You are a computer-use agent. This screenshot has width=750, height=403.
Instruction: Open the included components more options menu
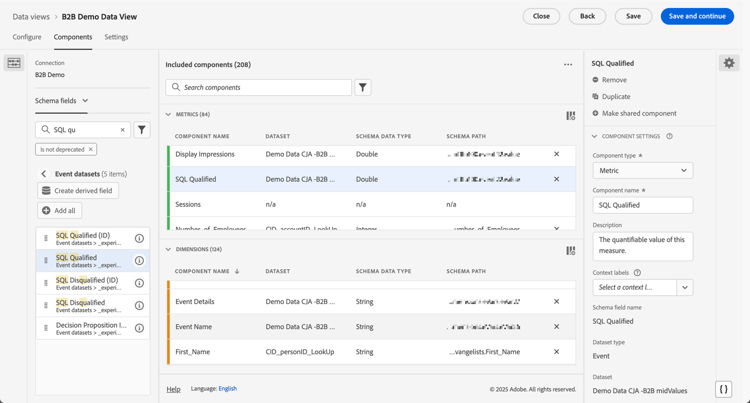568,65
